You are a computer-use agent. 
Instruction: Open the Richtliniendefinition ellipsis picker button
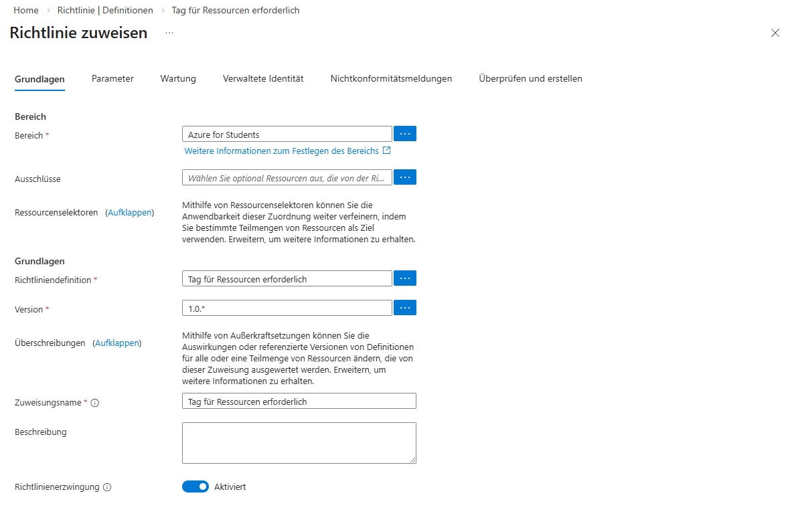404,278
